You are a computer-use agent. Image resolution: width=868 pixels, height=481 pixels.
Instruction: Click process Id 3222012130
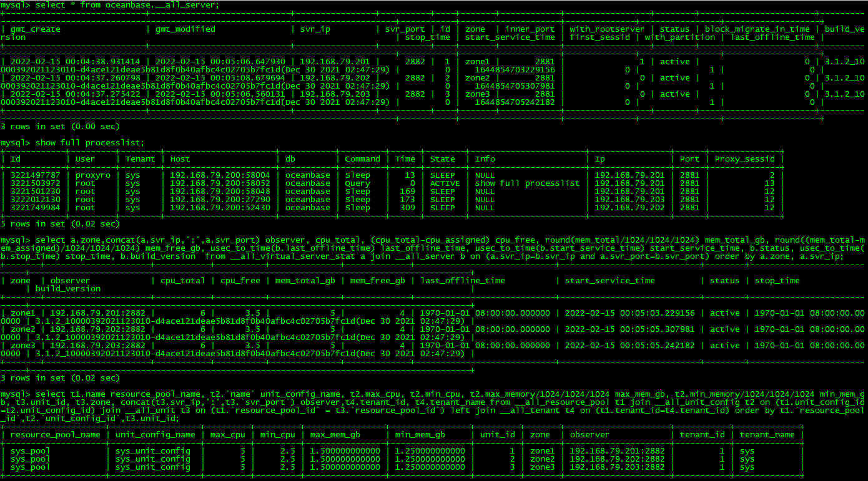36,200
